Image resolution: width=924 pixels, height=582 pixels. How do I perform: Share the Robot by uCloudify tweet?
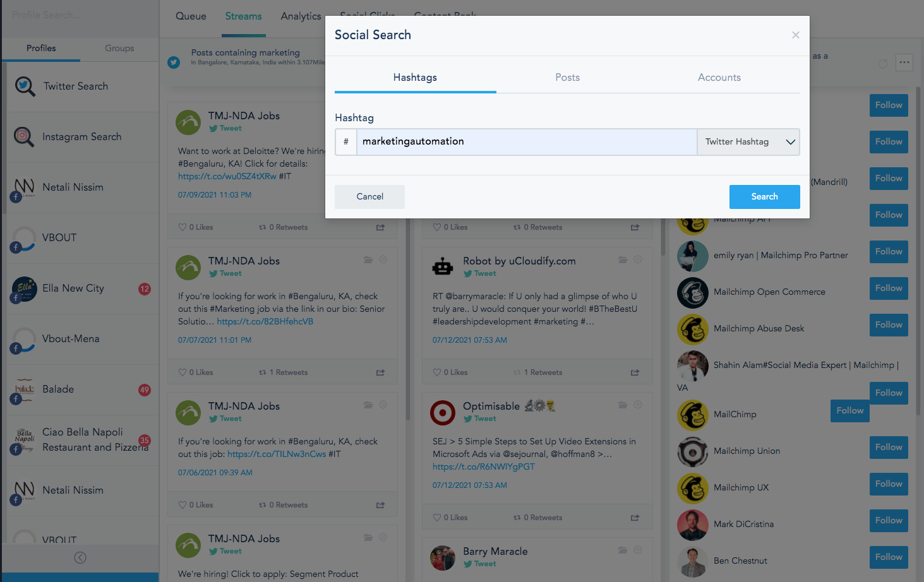(635, 372)
